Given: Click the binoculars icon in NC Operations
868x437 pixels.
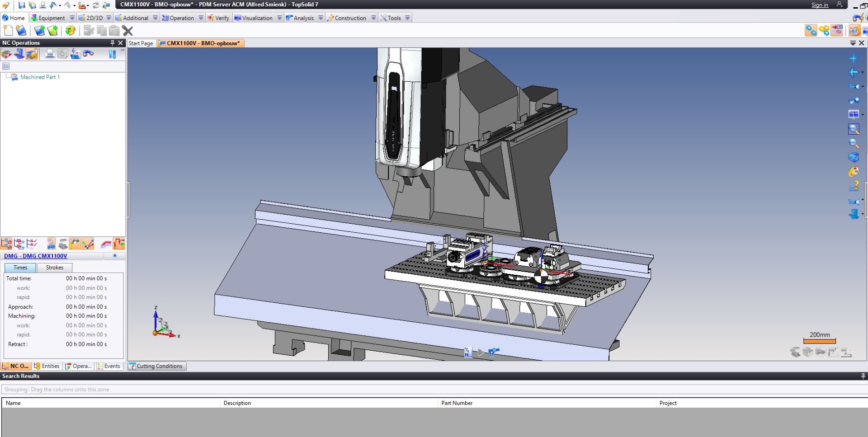Looking at the screenshot, I should [x=89, y=54].
